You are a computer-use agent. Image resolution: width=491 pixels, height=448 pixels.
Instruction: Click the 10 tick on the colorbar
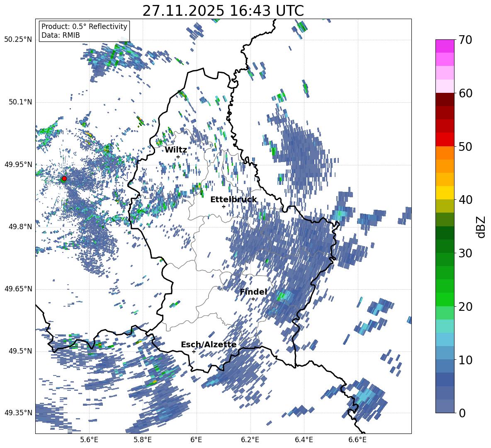pyautogui.click(x=465, y=360)
